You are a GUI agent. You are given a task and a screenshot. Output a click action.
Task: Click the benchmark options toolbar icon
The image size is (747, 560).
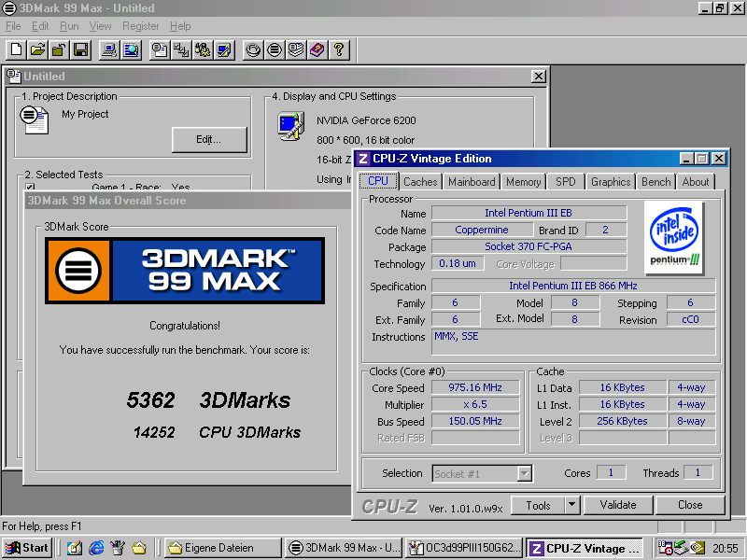coord(203,49)
